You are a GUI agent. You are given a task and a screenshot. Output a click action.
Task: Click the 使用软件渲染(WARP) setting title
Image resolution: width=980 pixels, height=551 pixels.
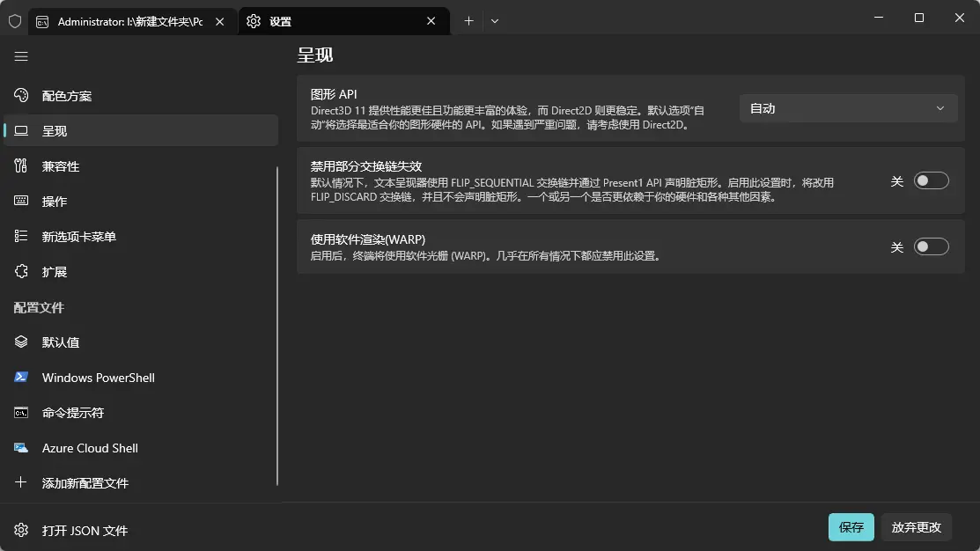(x=368, y=239)
